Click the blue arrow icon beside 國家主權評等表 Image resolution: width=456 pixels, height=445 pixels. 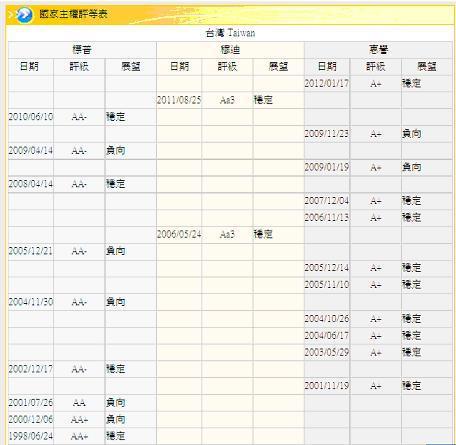coord(24,15)
